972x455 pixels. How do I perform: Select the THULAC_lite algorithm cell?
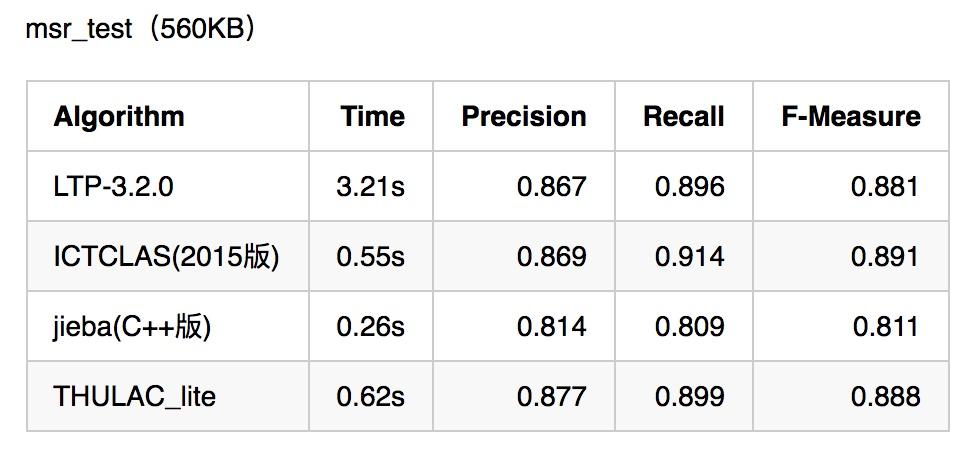click(135, 397)
